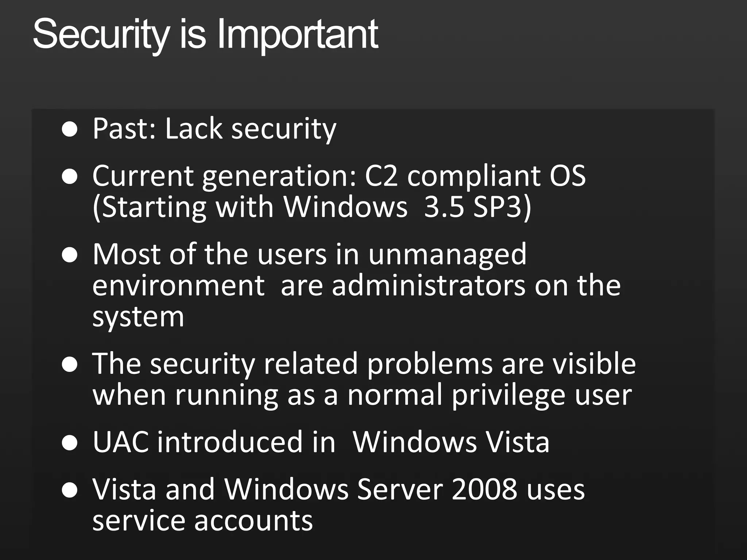
Task: Select the bullet dot before "Past: Lack security"
Action: pos(69,129)
